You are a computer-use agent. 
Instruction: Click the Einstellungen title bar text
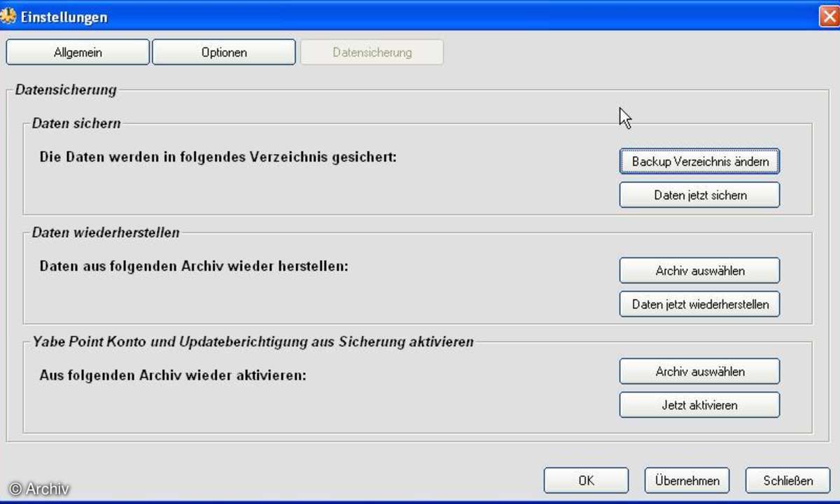coord(64,17)
